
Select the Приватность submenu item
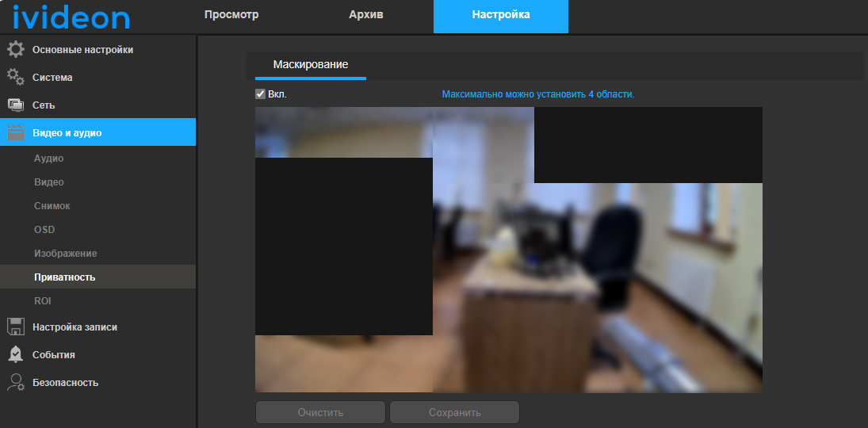[98, 277]
